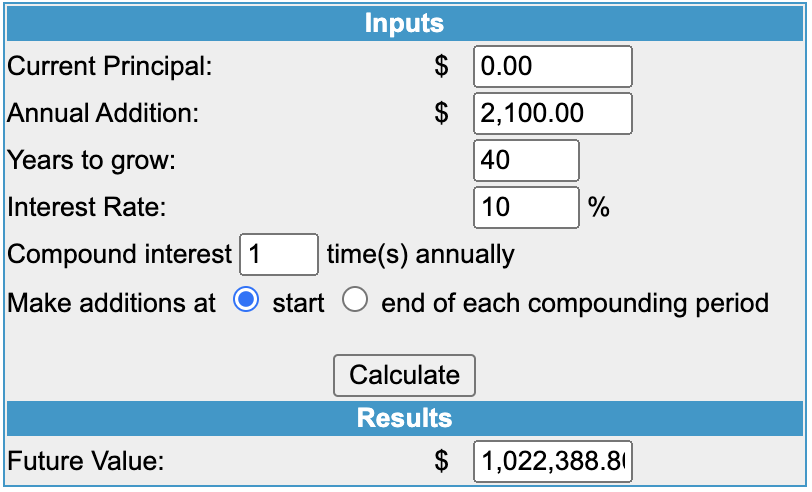Click the Interest Rate label
Screen dimensions: 812x492
point(86,208)
